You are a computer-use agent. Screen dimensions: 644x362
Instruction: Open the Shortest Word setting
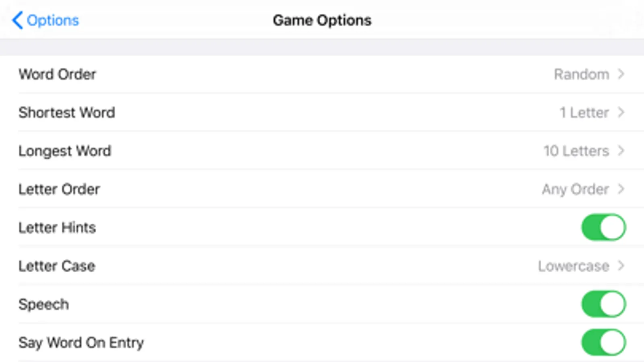(x=67, y=113)
